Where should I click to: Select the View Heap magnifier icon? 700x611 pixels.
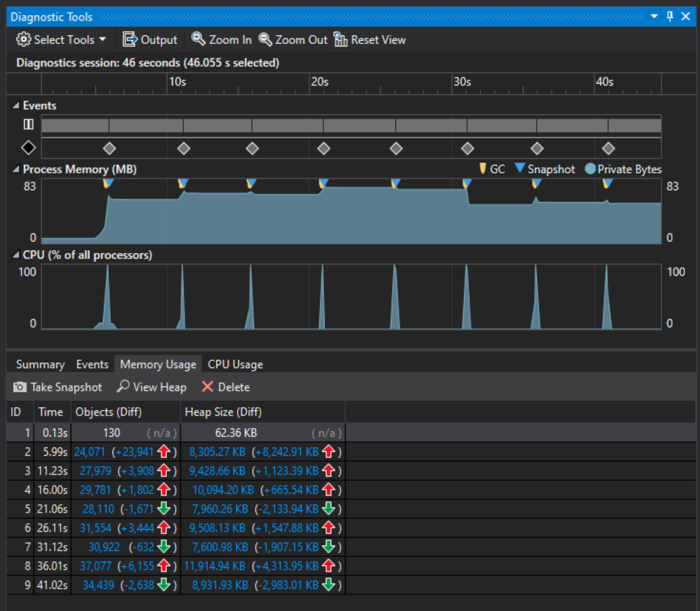[122, 387]
